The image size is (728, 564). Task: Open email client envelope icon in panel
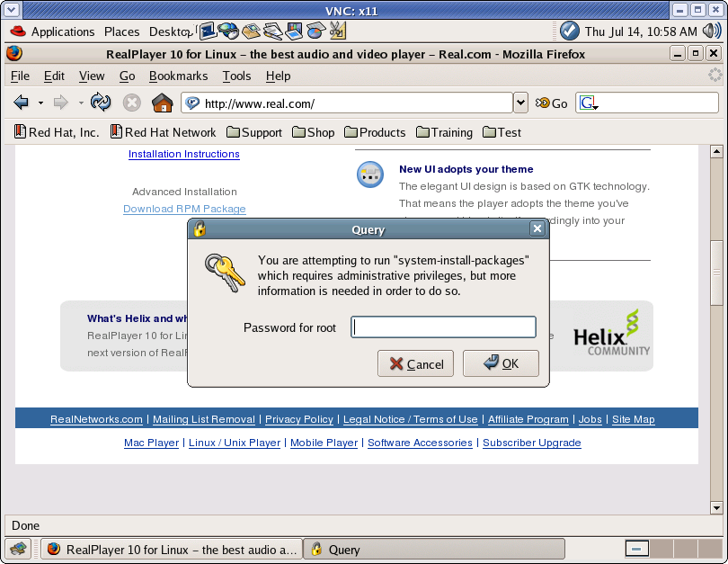point(251,31)
